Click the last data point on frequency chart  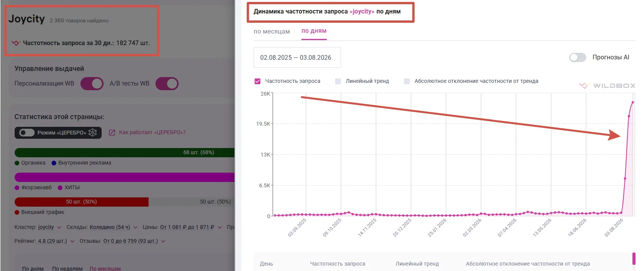click(x=632, y=102)
